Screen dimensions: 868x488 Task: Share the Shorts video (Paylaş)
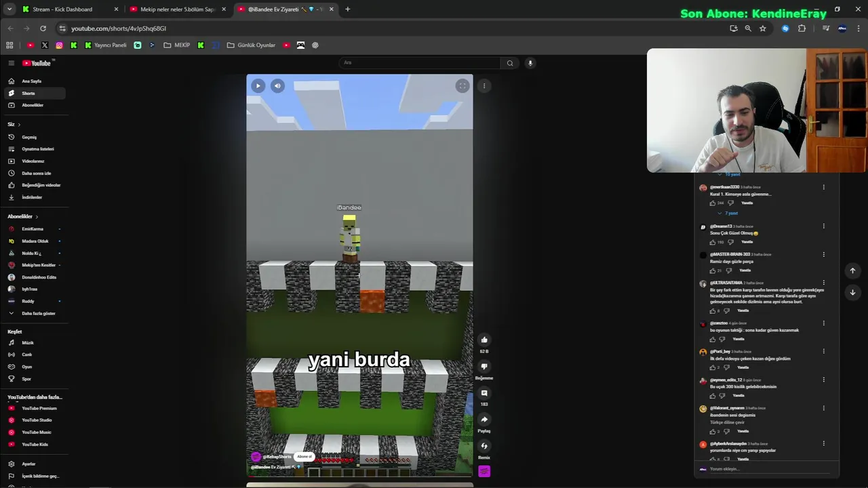click(x=484, y=420)
